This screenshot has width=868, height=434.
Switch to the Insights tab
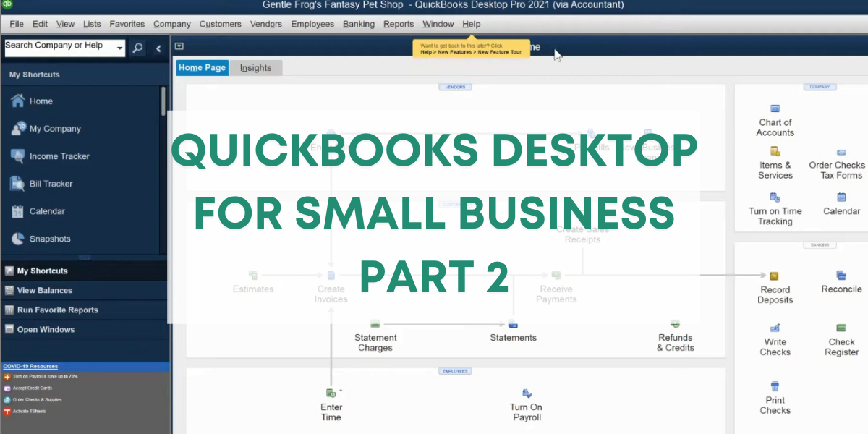(255, 68)
